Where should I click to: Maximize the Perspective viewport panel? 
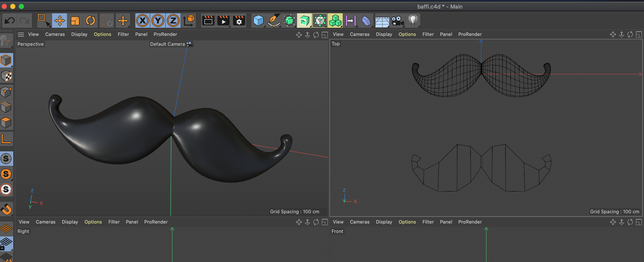click(x=325, y=35)
